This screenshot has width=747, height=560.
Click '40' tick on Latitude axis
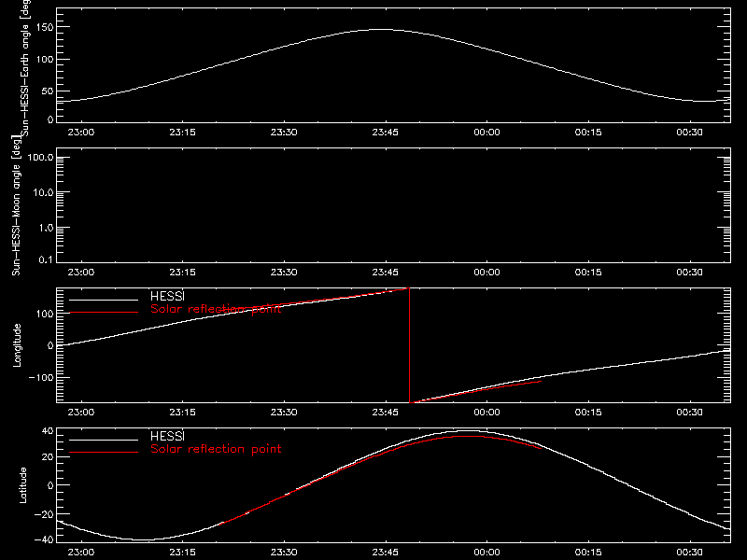[49, 431]
